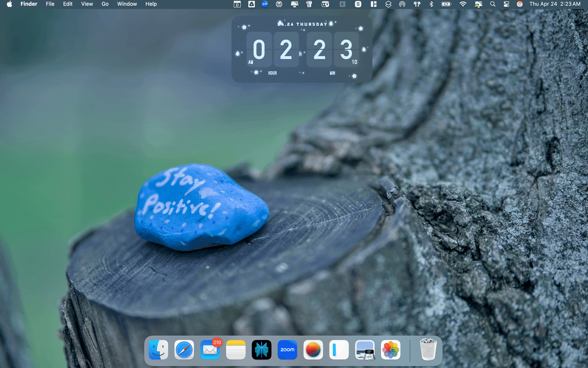This screenshot has height=368, width=588.
Task: Open the View menu
Action: click(87, 4)
